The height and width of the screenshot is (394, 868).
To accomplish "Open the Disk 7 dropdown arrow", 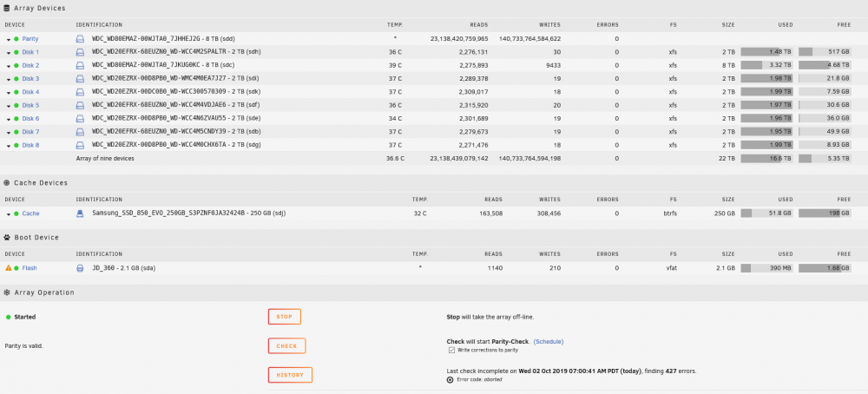I will [9, 133].
